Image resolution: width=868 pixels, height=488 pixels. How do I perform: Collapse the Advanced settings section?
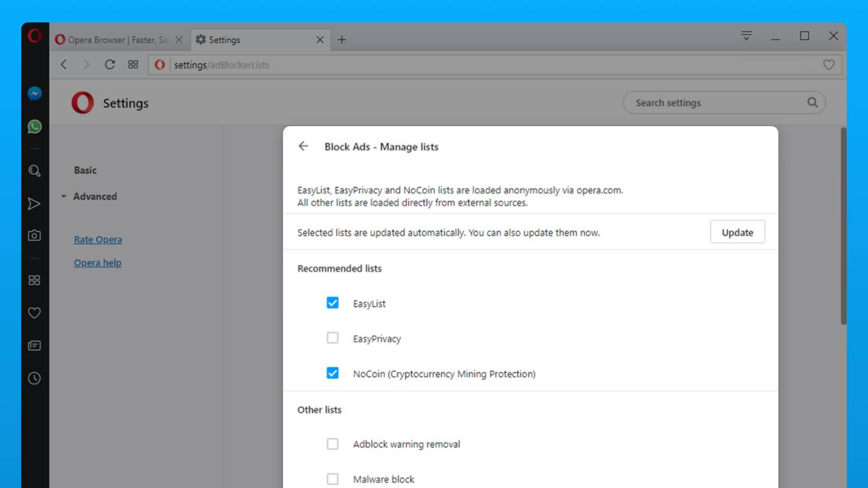(90, 197)
